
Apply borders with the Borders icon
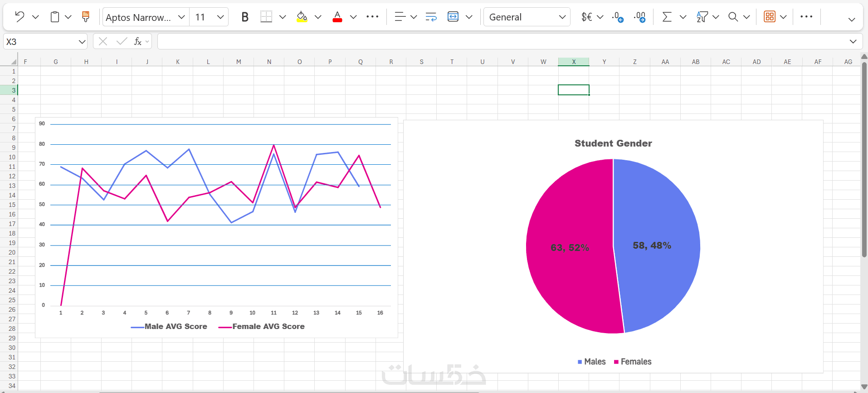pos(266,17)
